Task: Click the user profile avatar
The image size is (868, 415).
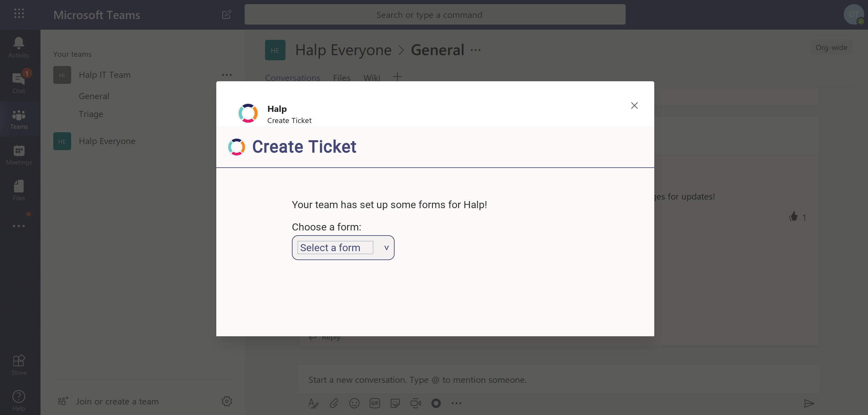Action: click(x=853, y=14)
